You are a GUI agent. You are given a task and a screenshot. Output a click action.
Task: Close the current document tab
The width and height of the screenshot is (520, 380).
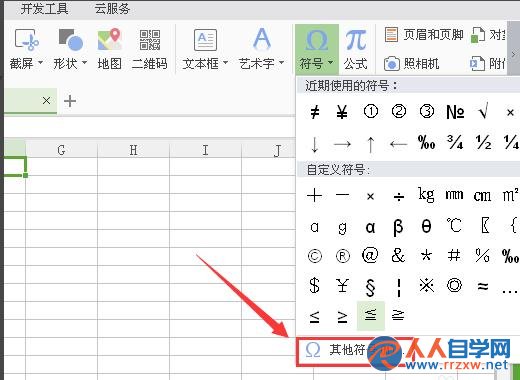[46, 100]
